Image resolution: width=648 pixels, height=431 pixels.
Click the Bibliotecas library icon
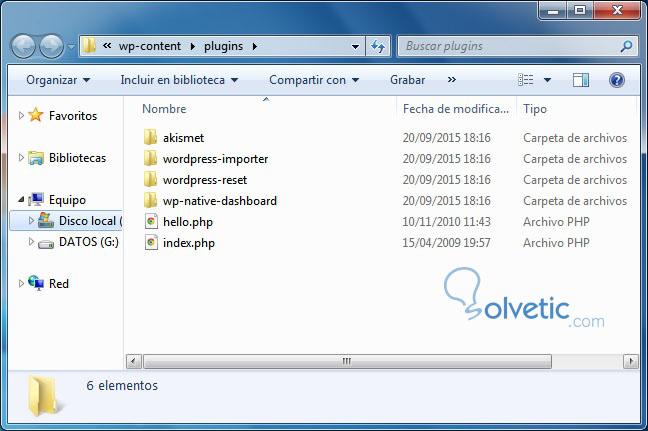coord(36,158)
